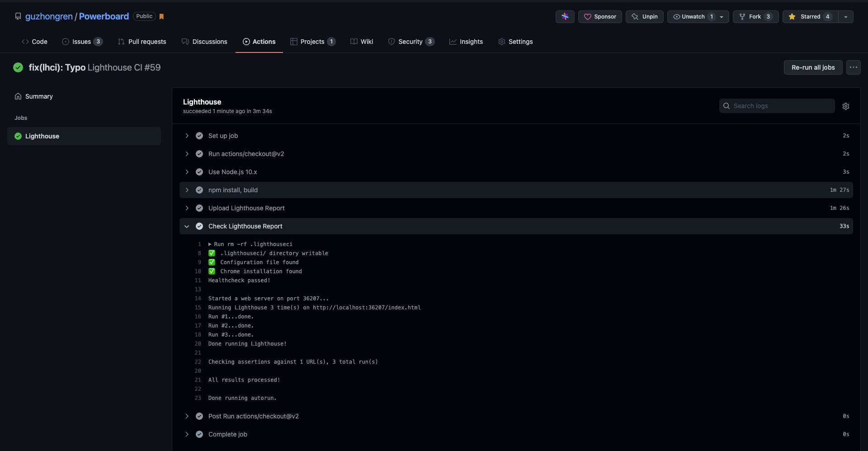Viewport: 868px width, 451px height.
Task: Click the 'Healthcheck passed!' log line
Action: (239, 280)
